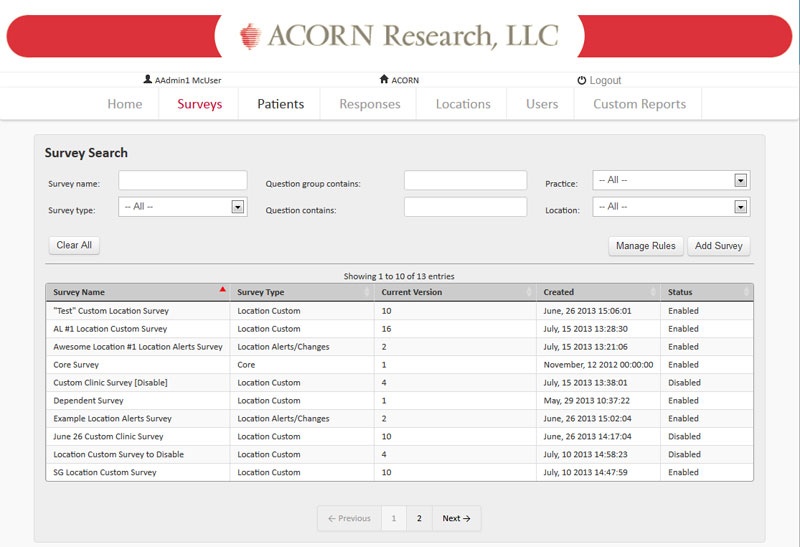Select Example Location Alerts Survey row
This screenshot has height=547, width=800.
399,418
